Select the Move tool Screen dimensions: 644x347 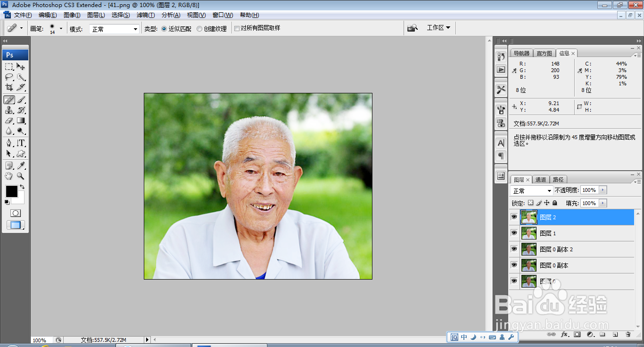coord(21,66)
